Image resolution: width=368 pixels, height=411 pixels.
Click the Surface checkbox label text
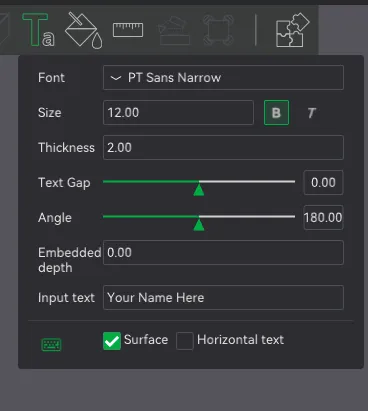146,340
